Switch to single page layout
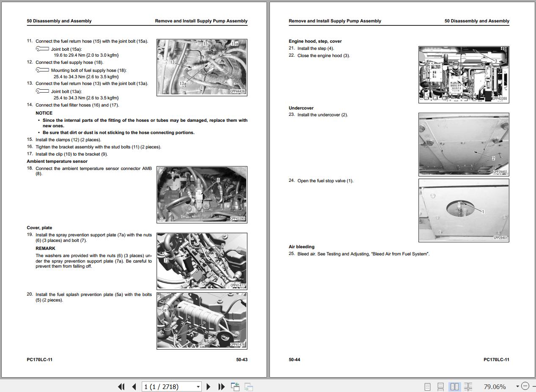The width and height of the screenshot is (536, 392). (x=427, y=387)
